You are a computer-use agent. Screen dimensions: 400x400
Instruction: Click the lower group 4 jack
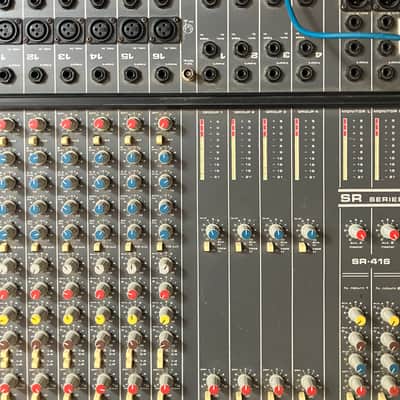[x=306, y=73]
